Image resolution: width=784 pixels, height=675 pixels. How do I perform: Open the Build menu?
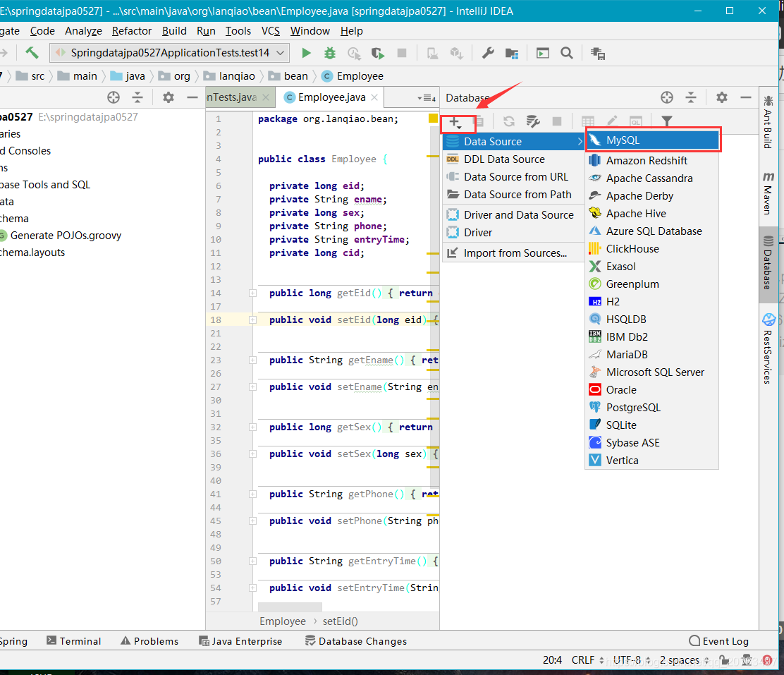point(174,31)
